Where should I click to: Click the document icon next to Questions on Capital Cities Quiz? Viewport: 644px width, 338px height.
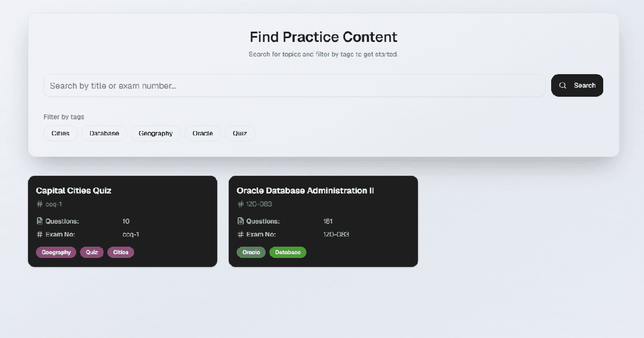coord(39,220)
